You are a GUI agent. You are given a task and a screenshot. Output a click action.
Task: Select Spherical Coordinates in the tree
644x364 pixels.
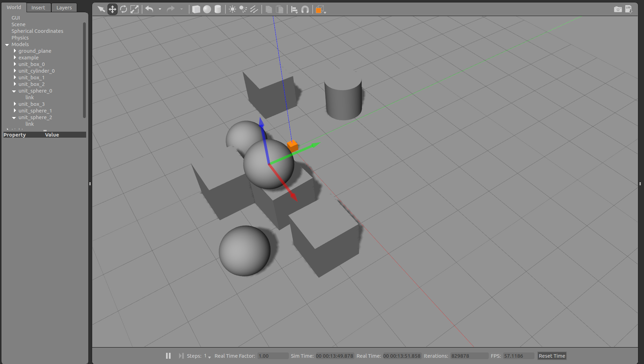click(x=37, y=31)
